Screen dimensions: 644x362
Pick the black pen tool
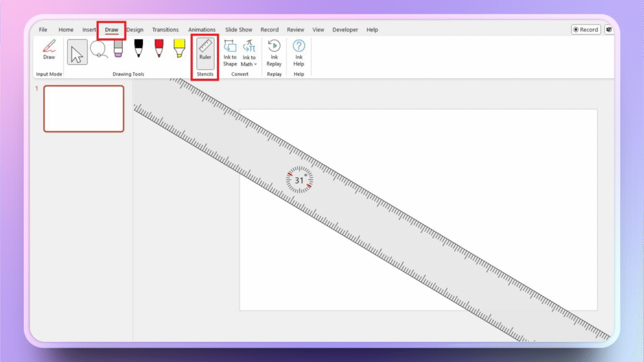[x=138, y=50]
